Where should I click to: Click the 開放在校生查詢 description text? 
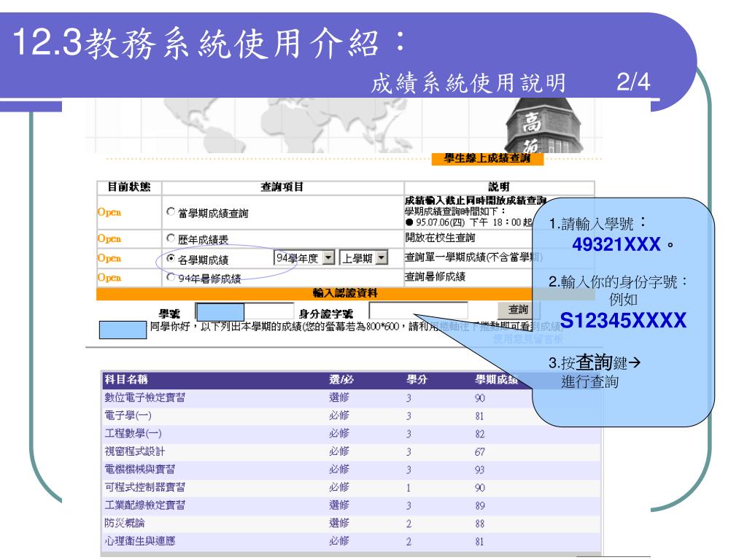(440, 238)
